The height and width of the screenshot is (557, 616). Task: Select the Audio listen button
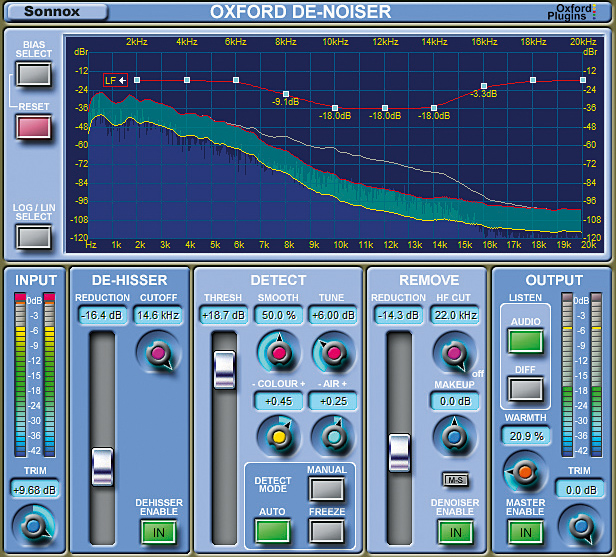tap(525, 341)
